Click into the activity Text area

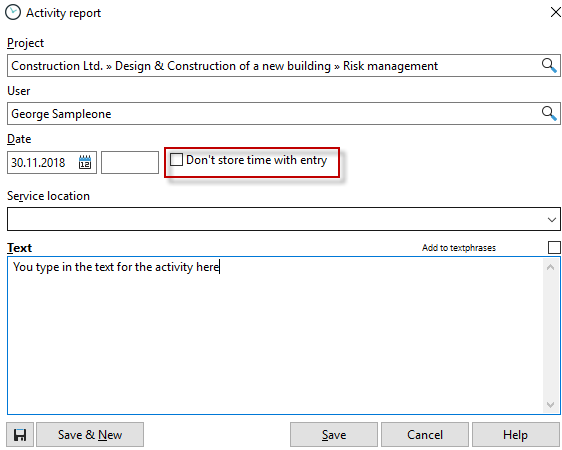point(275,335)
